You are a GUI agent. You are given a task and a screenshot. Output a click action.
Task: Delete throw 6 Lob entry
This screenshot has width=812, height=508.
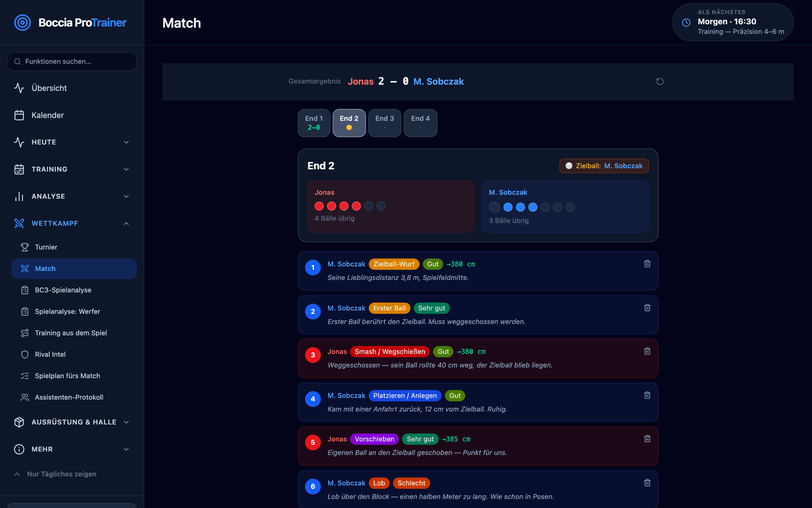tap(647, 483)
